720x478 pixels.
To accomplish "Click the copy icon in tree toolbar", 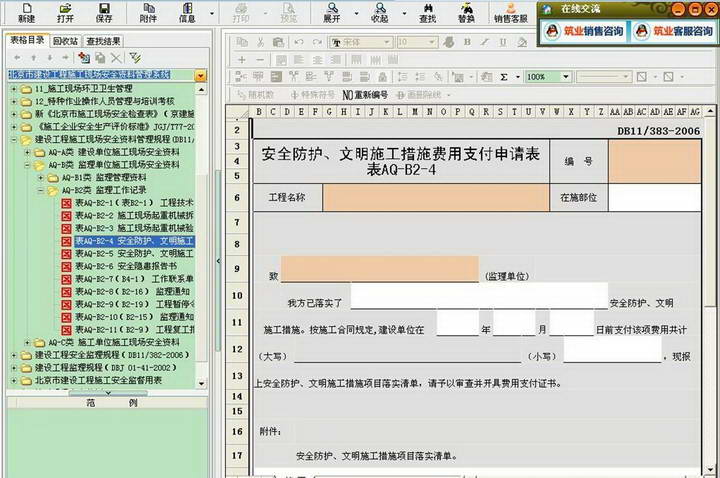I will 100,58.
